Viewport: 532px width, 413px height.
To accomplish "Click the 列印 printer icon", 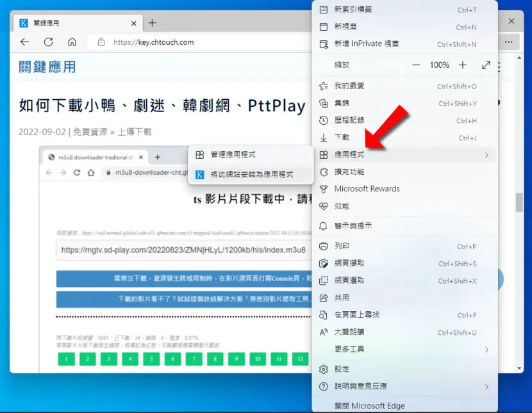I will 324,247.
